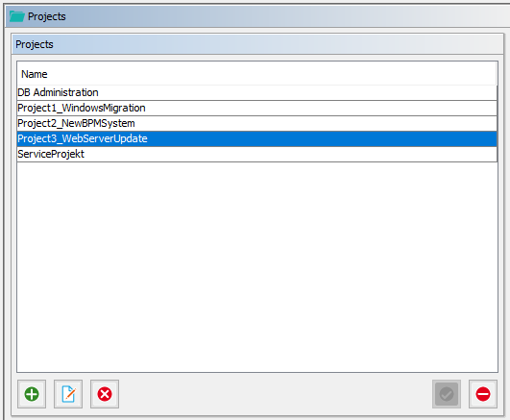Choose the ServiceProjekt list item
The width and height of the screenshot is (510, 420).
click(257, 154)
